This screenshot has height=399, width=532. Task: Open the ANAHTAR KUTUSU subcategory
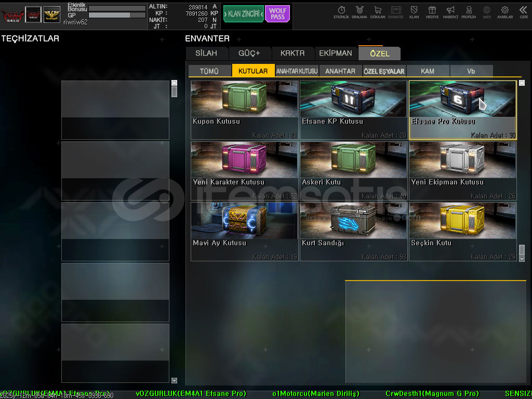pyautogui.click(x=297, y=71)
